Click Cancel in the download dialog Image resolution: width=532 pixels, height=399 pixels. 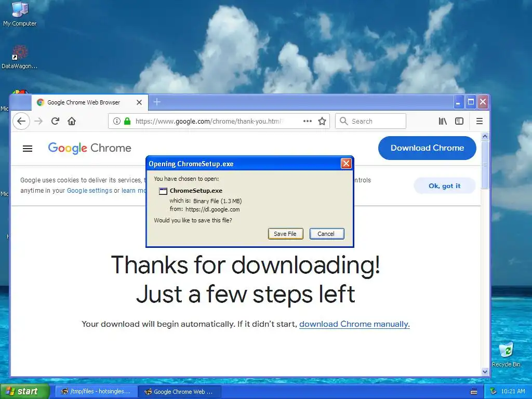pos(326,234)
